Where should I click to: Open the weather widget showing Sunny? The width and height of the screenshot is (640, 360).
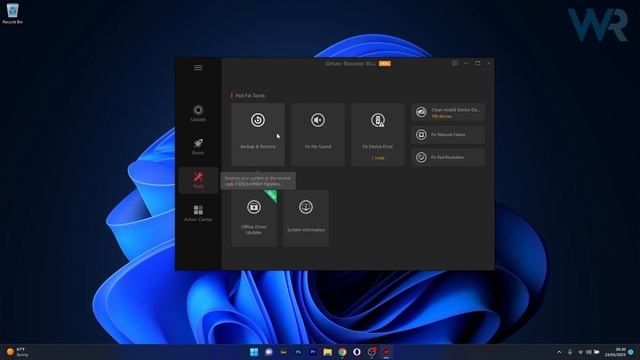click(x=17, y=352)
